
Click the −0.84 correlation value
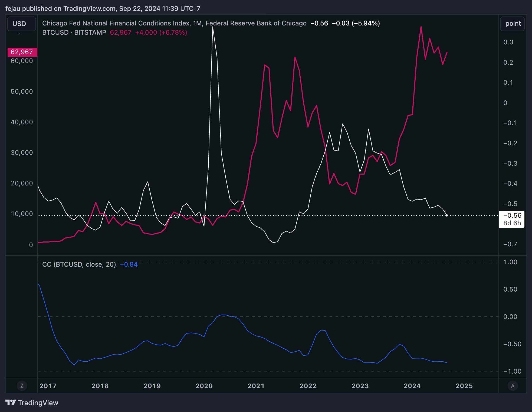[129, 264]
